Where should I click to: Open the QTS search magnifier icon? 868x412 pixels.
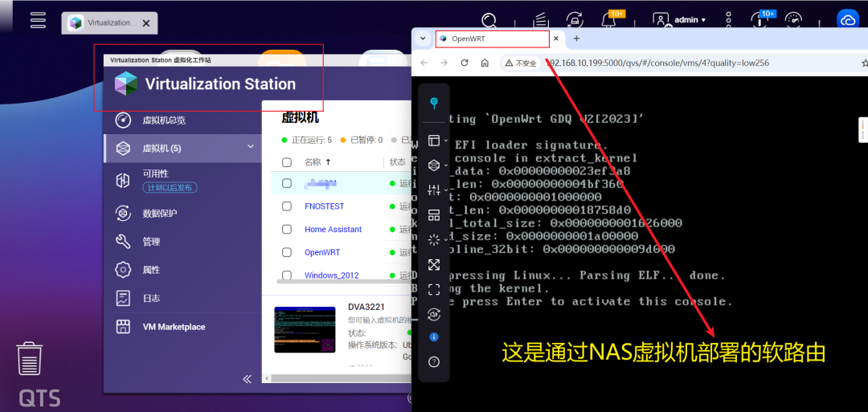[x=489, y=20]
